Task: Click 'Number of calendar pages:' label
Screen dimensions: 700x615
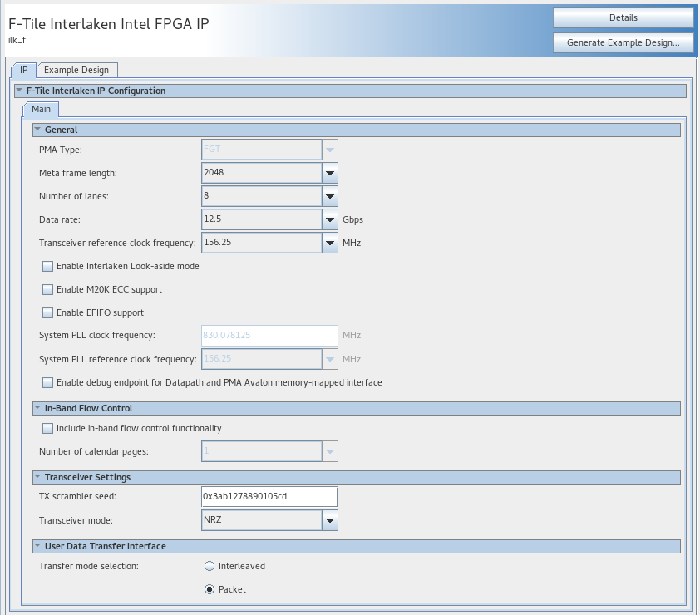Action: click(94, 451)
